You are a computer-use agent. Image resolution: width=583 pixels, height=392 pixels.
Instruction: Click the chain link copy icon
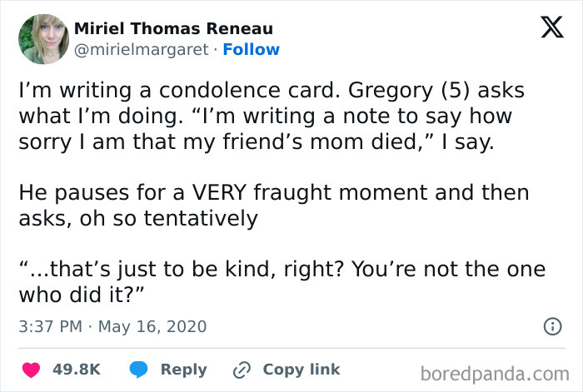(242, 369)
